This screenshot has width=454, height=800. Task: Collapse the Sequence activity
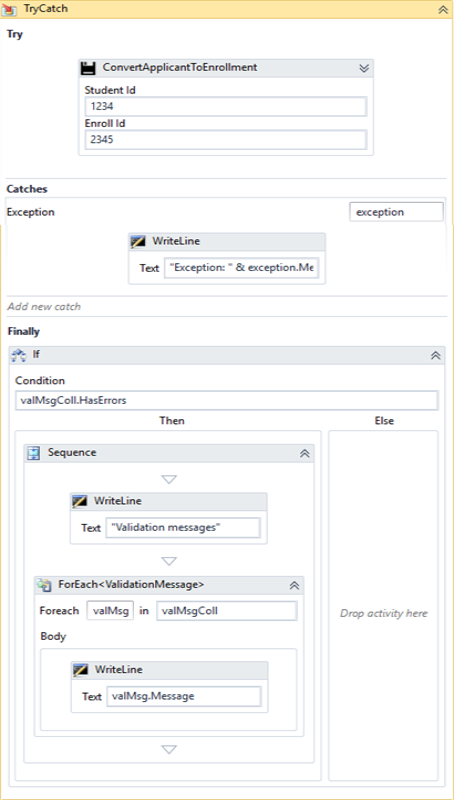click(x=305, y=454)
